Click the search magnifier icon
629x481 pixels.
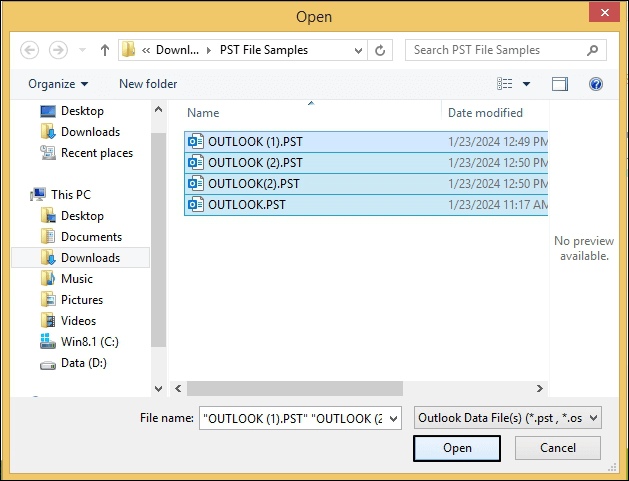click(x=592, y=50)
